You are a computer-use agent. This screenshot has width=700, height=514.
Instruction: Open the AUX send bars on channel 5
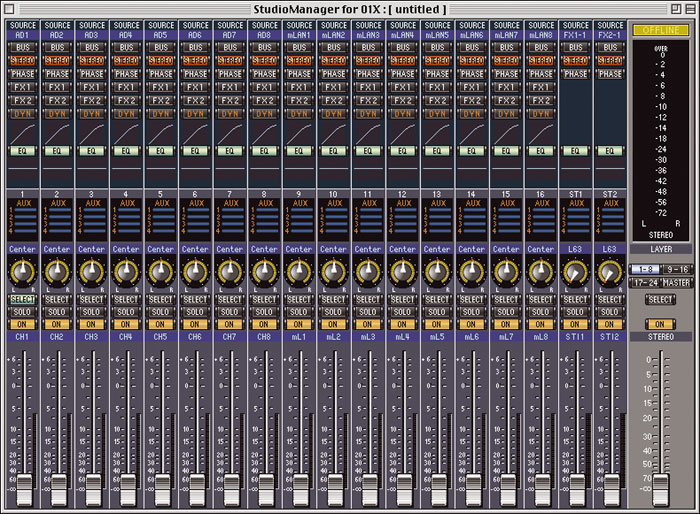161,222
